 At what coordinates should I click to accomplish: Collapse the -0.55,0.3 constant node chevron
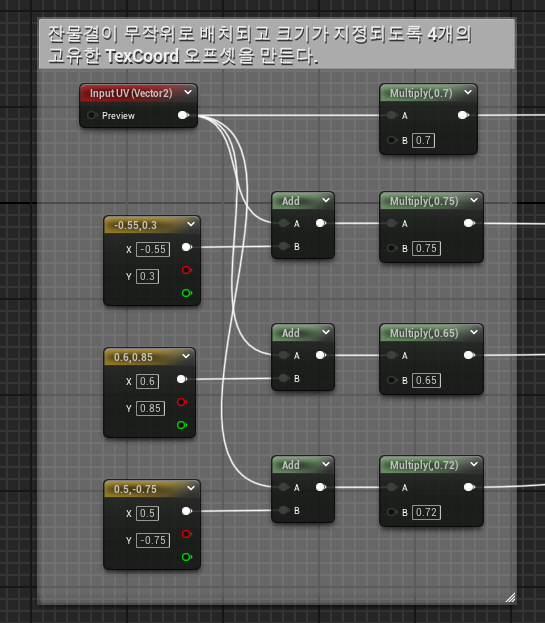[x=191, y=224]
